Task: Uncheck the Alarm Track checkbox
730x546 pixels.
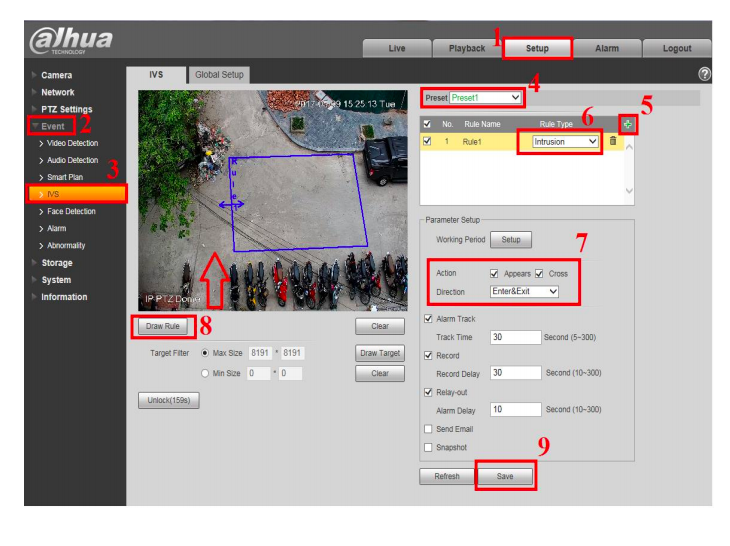Action: 429,319
